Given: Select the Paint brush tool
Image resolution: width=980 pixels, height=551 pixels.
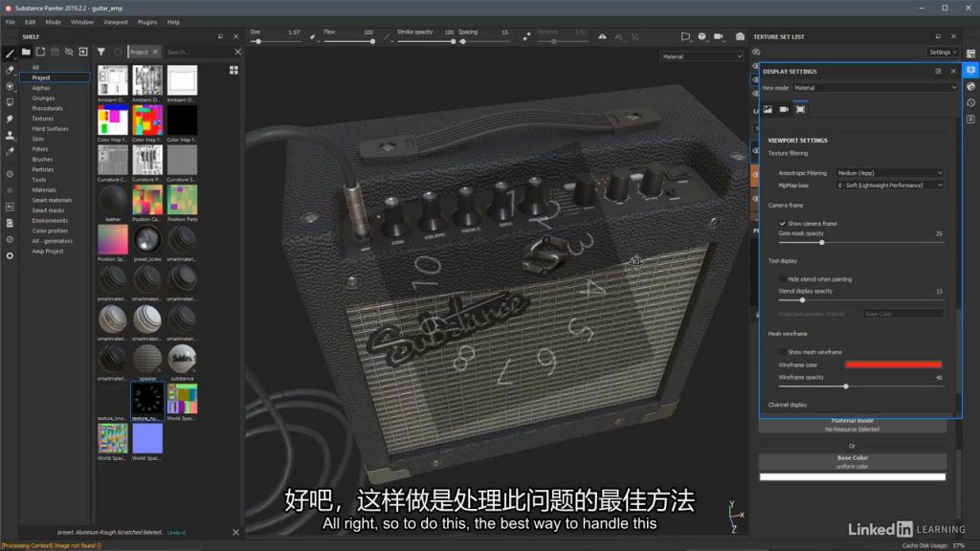Looking at the screenshot, I should 10,54.
